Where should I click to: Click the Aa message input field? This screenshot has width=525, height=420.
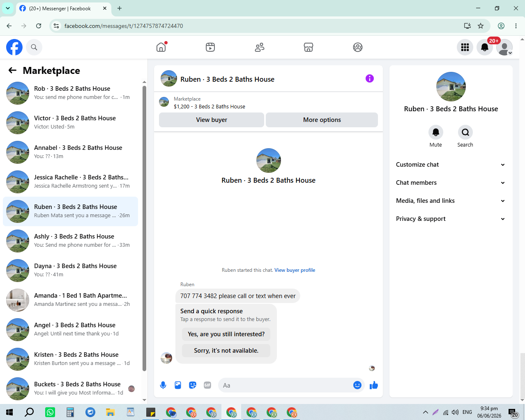click(286, 385)
